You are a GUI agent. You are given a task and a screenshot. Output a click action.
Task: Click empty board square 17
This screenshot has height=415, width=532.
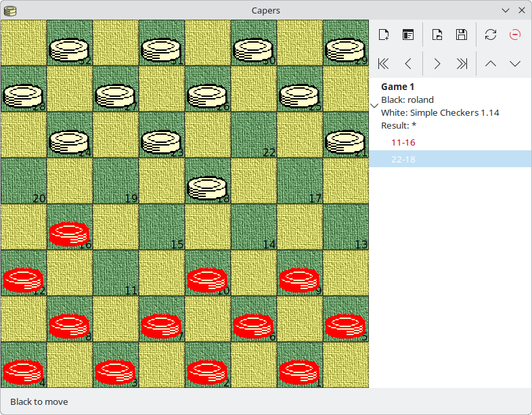tap(300, 181)
